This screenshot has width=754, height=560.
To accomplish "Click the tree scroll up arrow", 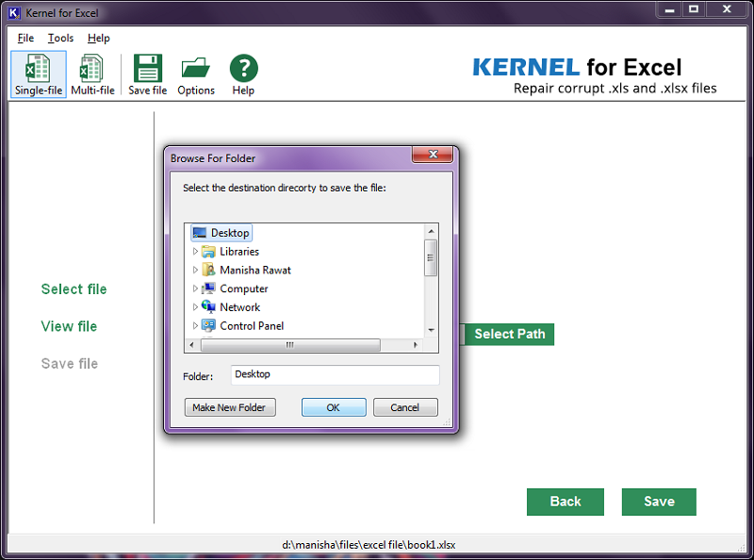I will tap(431, 231).
